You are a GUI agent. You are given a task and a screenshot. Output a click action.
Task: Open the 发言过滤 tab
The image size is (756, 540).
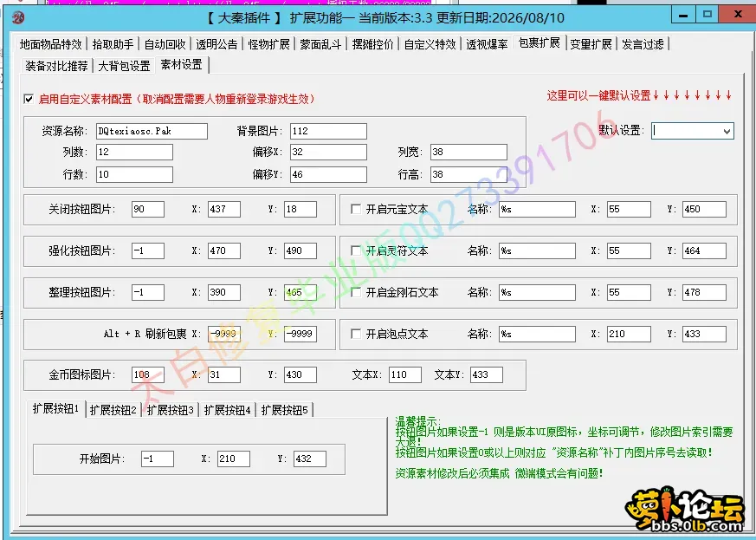tap(643, 44)
